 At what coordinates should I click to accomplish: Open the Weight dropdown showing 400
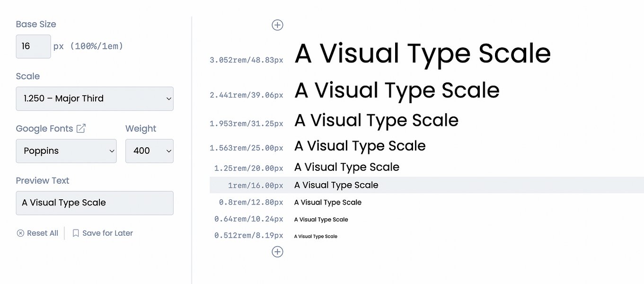pyautogui.click(x=149, y=151)
